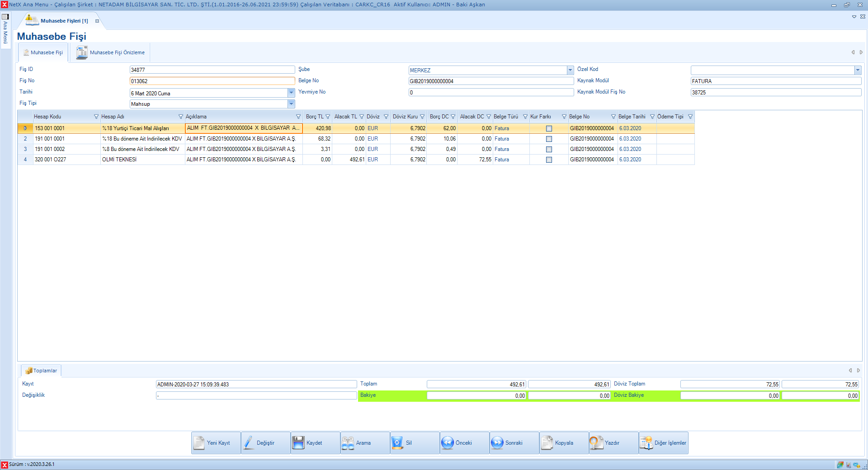Toggle Kur Farkı checkbox in row 1

(x=549, y=128)
